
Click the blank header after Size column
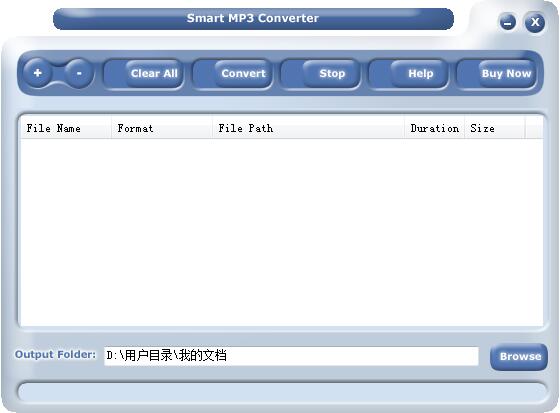534,128
